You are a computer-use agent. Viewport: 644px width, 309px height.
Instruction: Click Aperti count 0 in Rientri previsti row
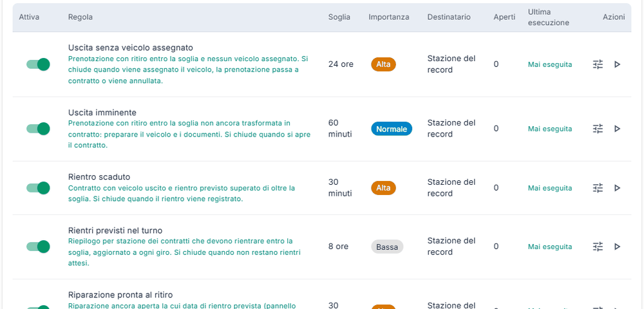tap(496, 247)
